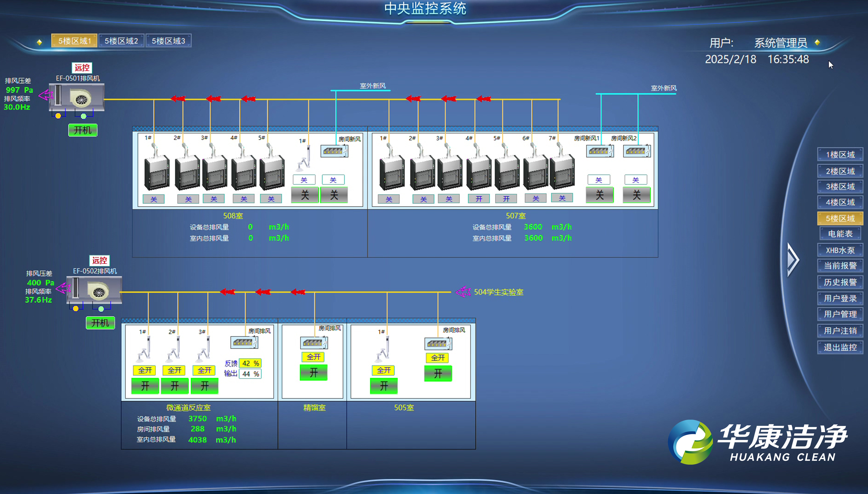This screenshot has width=868, height=494.
Task: Click the 用户注销 button
Action: [840, 331]
